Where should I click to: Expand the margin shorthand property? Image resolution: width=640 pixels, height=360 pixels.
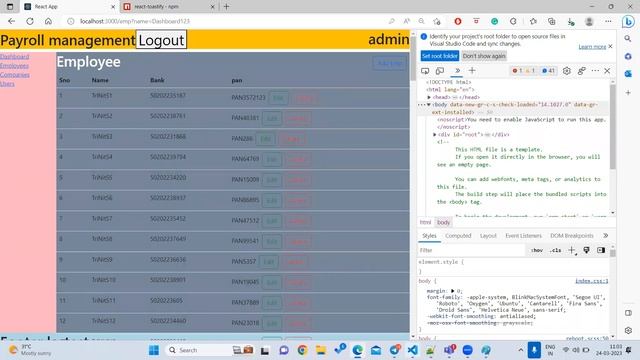coord(452,291)
